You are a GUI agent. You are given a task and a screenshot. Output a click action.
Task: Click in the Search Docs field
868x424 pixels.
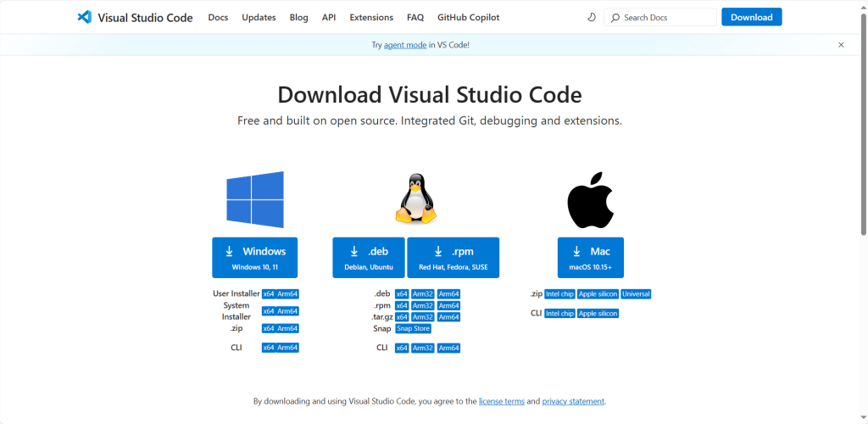[659, 18]
